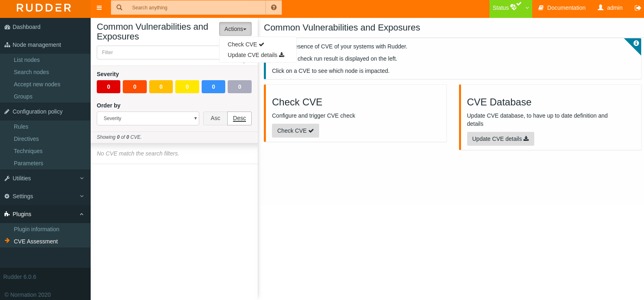Viewport: 644px width, 300px height.
Task: Click the Status heartbeat icon
Action: pyautogui.click(x=513, y=7)
